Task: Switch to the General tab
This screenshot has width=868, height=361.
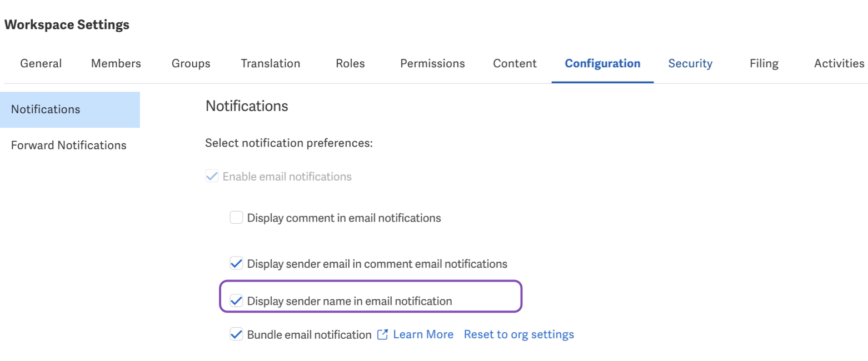Action: tap(41, 63)
